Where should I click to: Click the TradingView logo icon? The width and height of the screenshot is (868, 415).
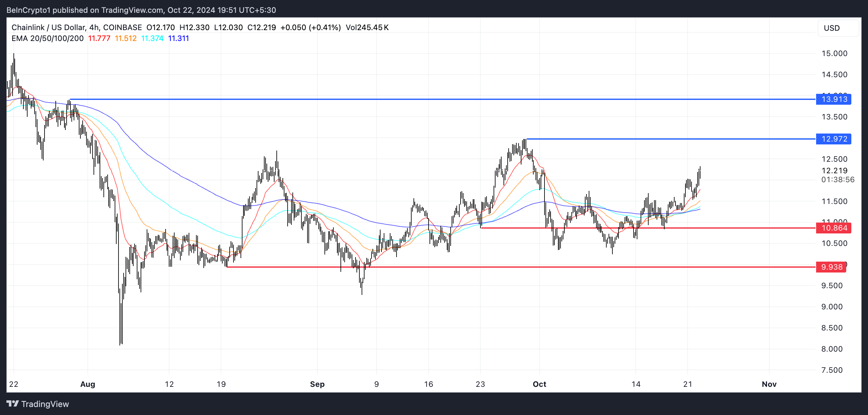coord(12,403)
